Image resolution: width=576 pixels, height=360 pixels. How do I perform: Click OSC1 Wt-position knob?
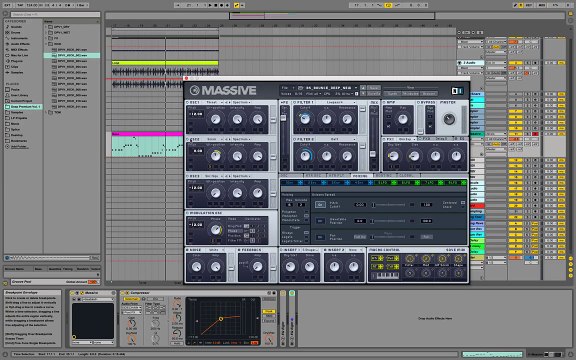coord(216,119)
